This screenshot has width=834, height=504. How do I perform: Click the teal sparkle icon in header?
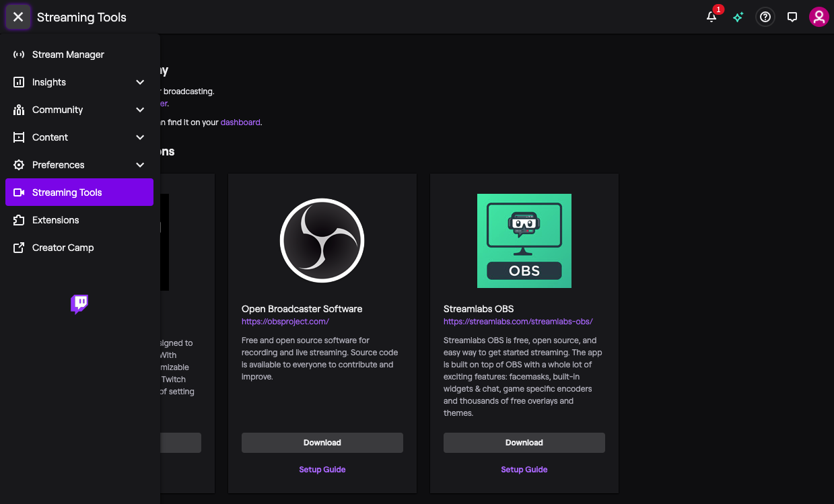[738, 17]
